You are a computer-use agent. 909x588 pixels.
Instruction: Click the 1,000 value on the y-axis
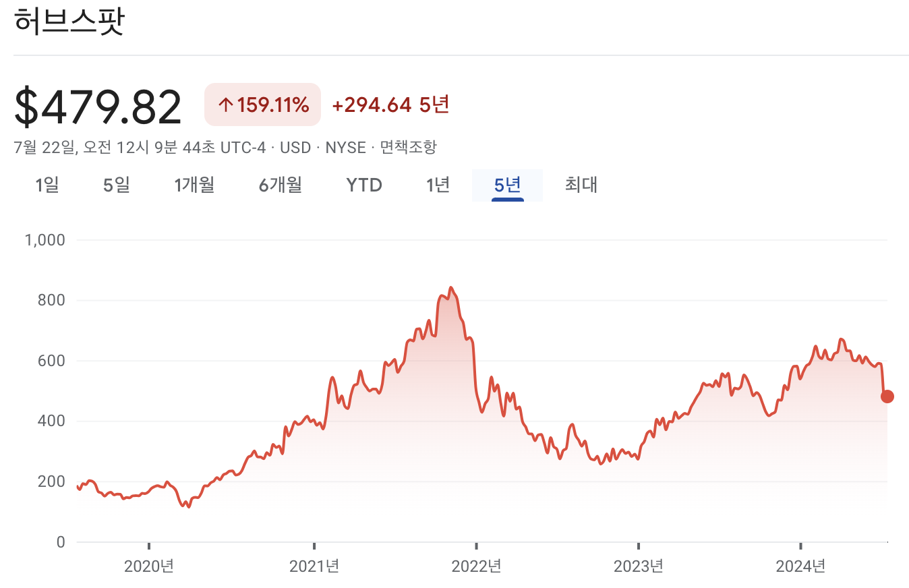45,240
